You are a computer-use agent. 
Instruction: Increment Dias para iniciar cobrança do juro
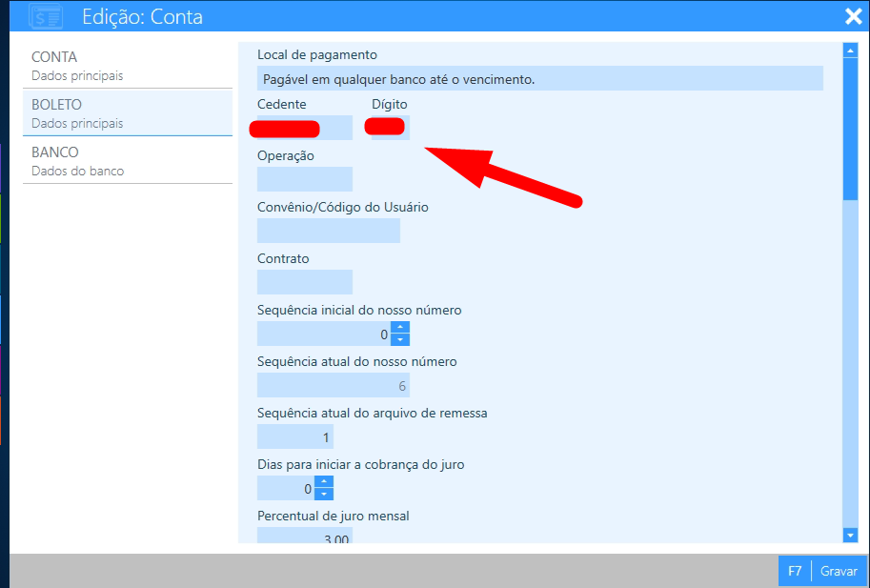(x=324, y=482)
